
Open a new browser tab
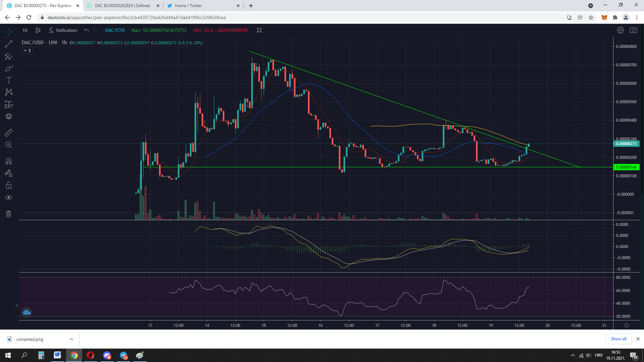click(x=251, y=6)
